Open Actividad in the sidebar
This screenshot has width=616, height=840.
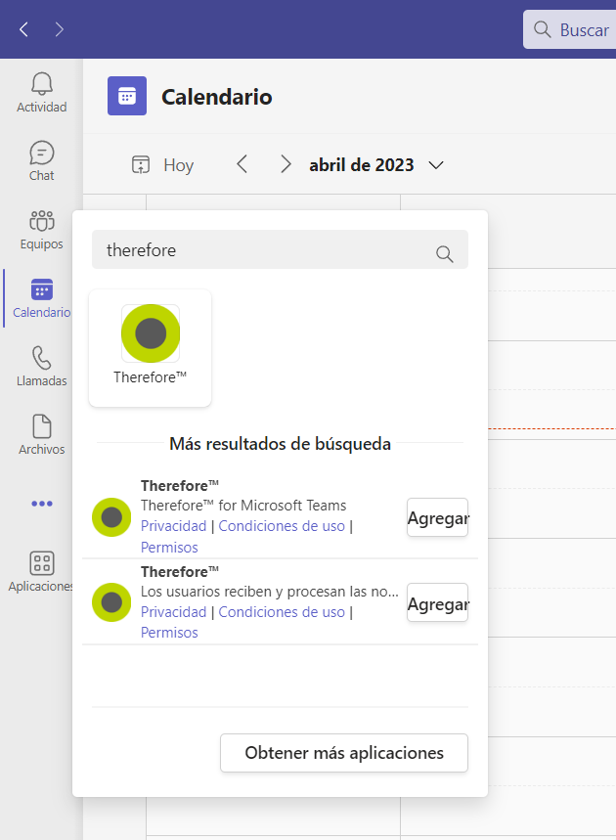[42, 93]
